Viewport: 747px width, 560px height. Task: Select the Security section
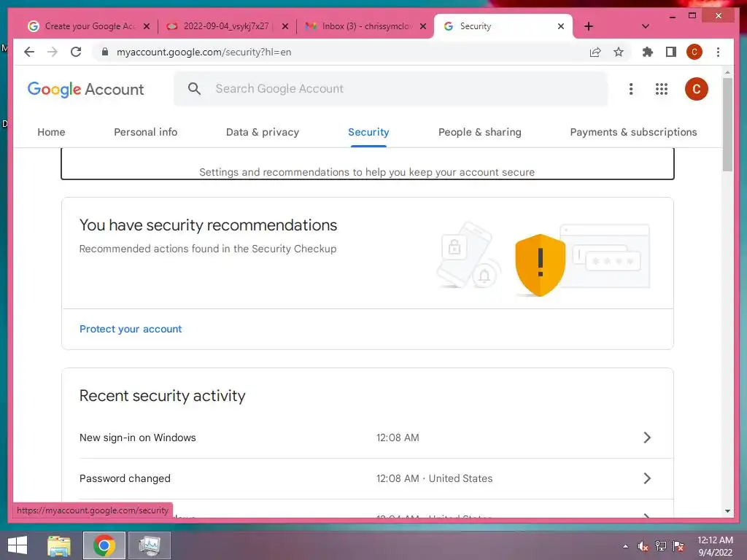(x=368, y=132)
